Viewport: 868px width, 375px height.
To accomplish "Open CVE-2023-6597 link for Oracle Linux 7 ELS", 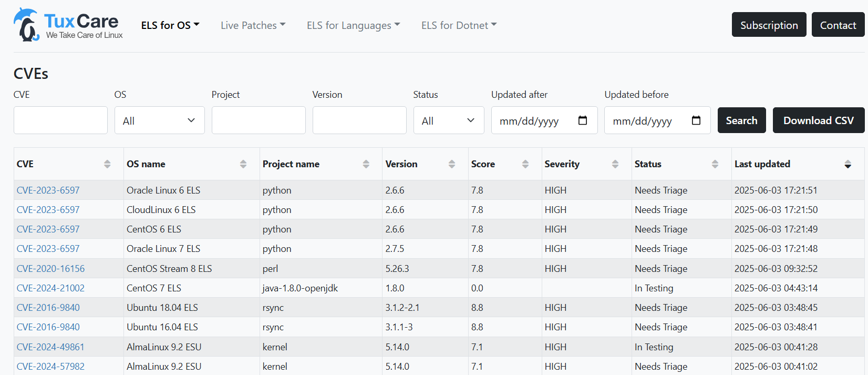I will (x=48, y=249).
